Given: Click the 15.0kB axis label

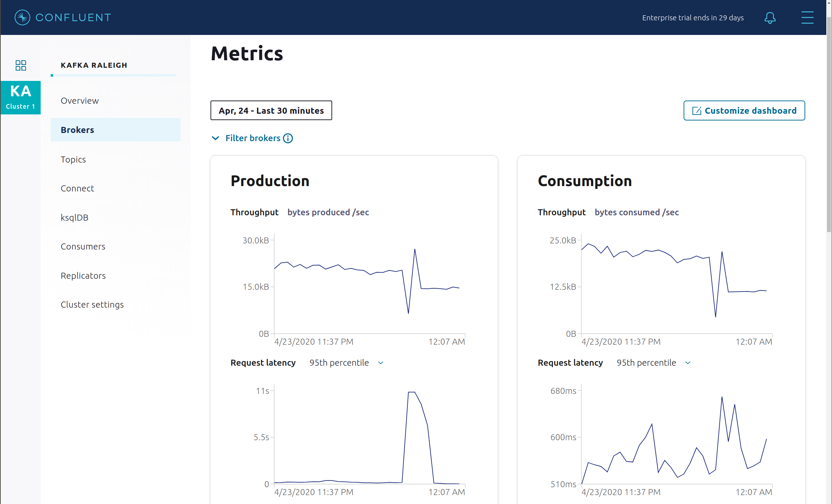Looking at the screenshot, I should (x=255, y=287).
